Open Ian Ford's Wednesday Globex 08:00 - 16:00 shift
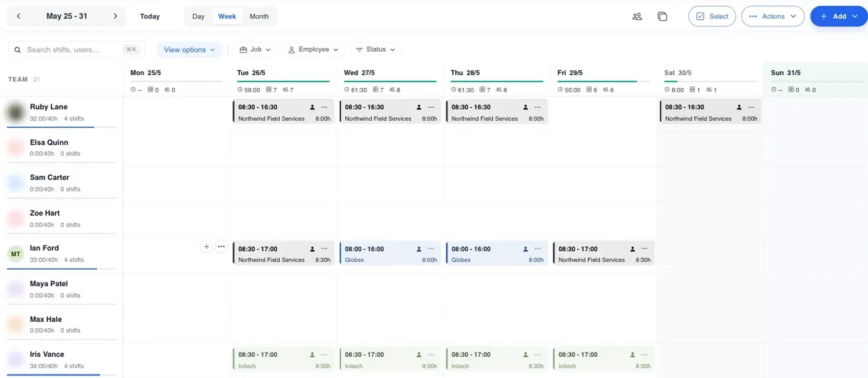 click(390, 254)
